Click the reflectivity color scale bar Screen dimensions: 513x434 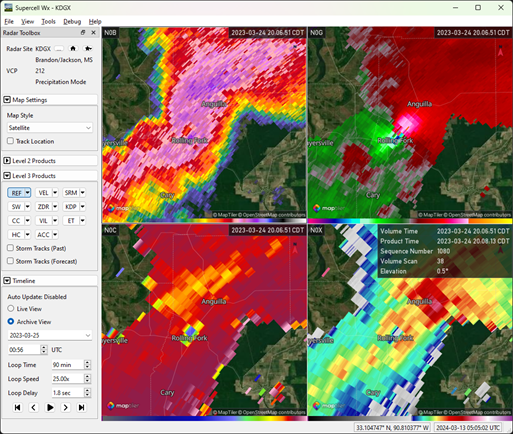(204, 220)
